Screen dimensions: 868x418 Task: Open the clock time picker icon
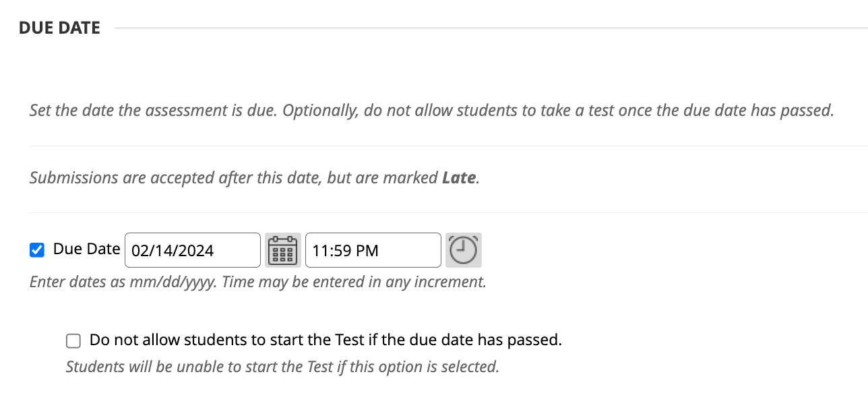click(463, 250)
